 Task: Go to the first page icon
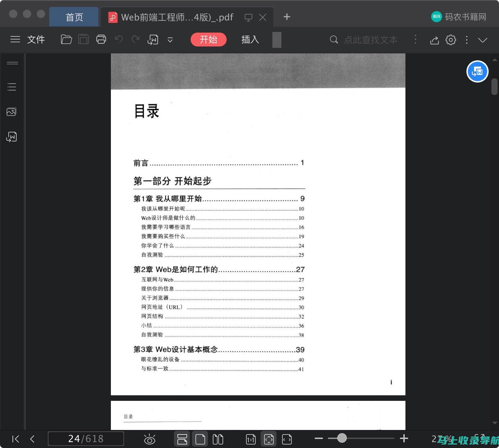point(15,439)
